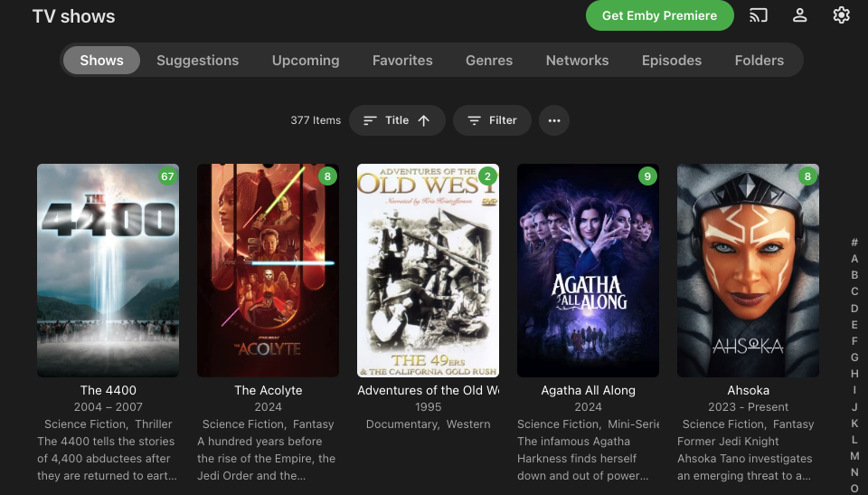The width and height of the screenshot is (868, 495).
Task: Select the Shows tab
Action: 101,60
